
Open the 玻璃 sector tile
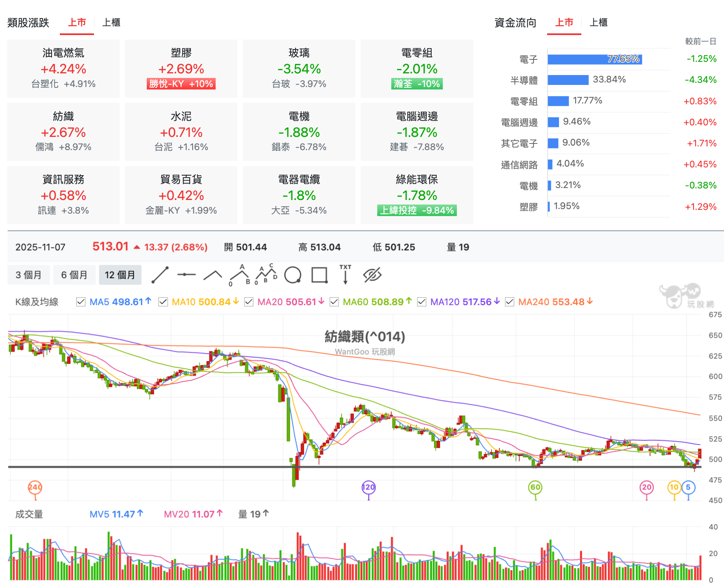click(x=299, y=68)
